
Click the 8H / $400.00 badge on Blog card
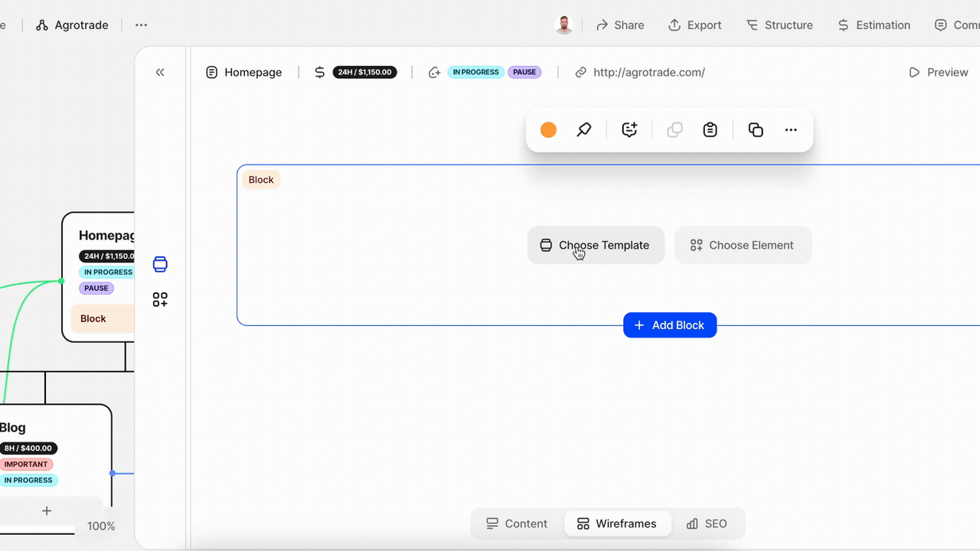pos(28,448)
